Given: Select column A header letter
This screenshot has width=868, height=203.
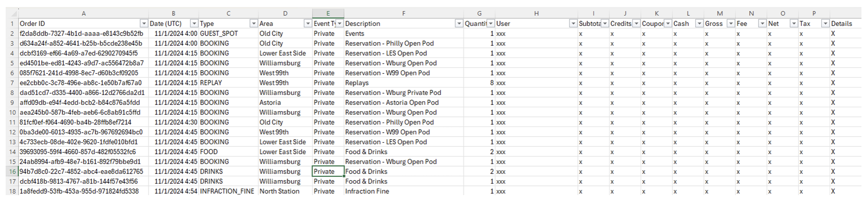Looking at the screenshot, I should [x=84, y=14].
